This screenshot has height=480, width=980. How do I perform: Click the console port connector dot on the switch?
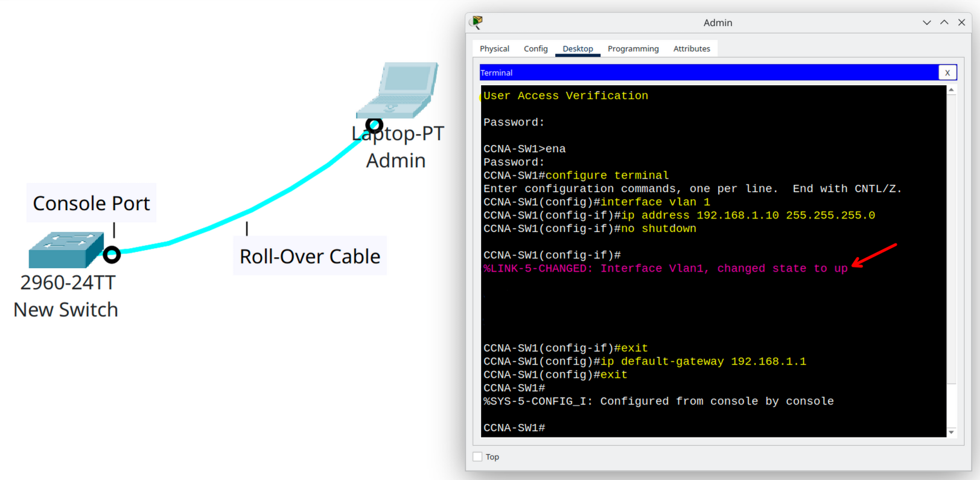(112, 255)
